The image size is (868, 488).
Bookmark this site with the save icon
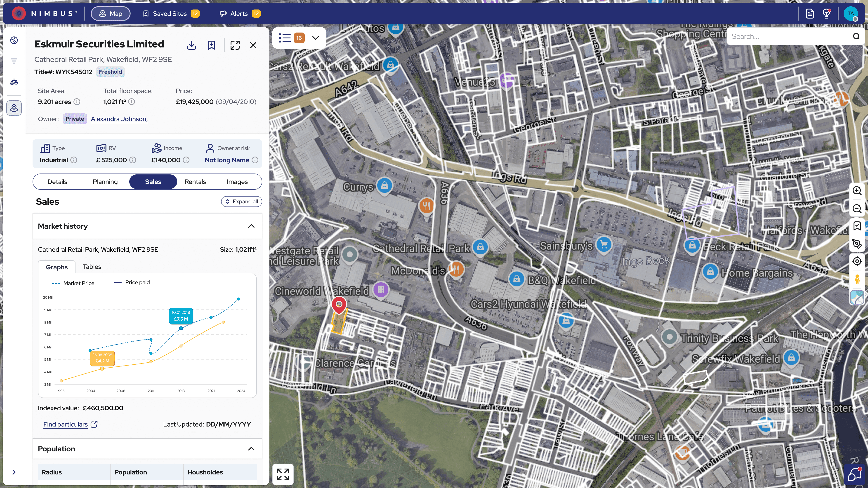[211, 45]
